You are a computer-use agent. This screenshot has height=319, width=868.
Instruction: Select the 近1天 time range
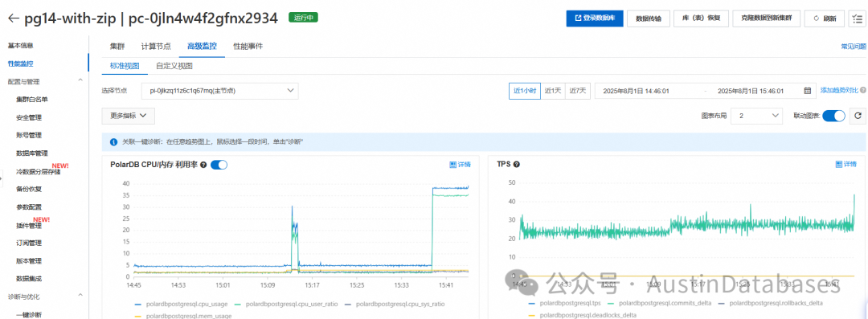pos(552,91)
